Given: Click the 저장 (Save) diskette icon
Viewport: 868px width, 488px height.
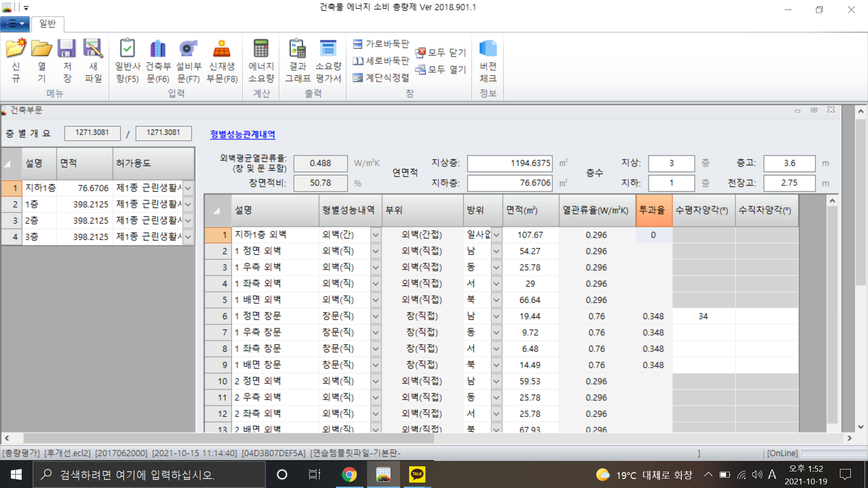Looking at the screenshot, I should pyautogui.click(x=67, y=49).
